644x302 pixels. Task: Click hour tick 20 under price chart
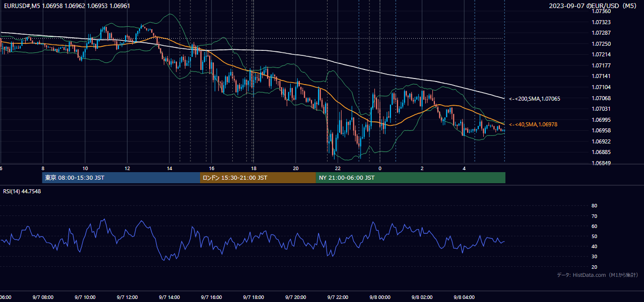(x=296, y=168)
